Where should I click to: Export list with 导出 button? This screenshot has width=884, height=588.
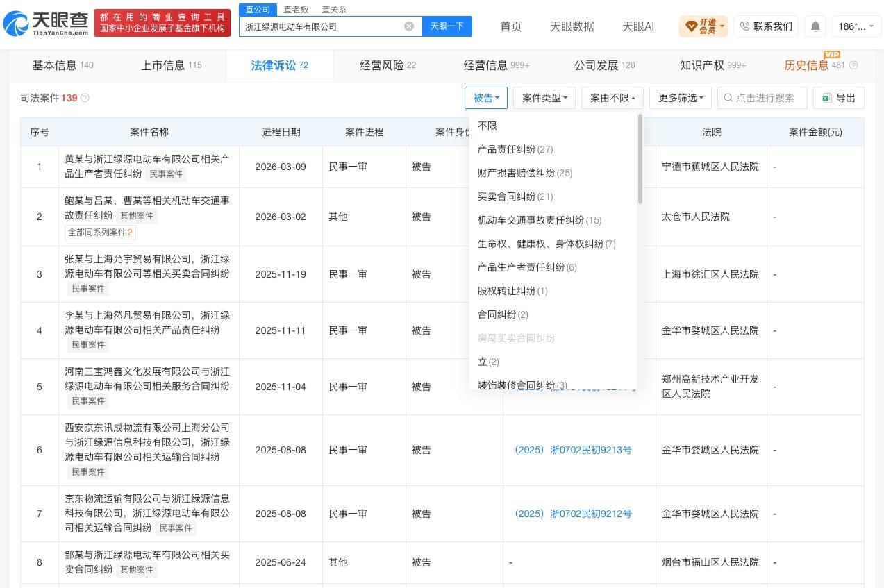pyautogui.click(x=839, y=98)
